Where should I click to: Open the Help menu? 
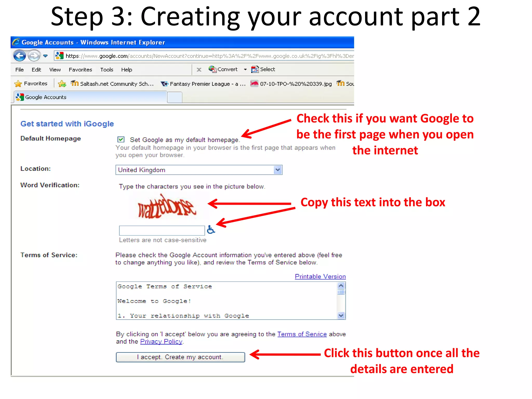[127, 70]
